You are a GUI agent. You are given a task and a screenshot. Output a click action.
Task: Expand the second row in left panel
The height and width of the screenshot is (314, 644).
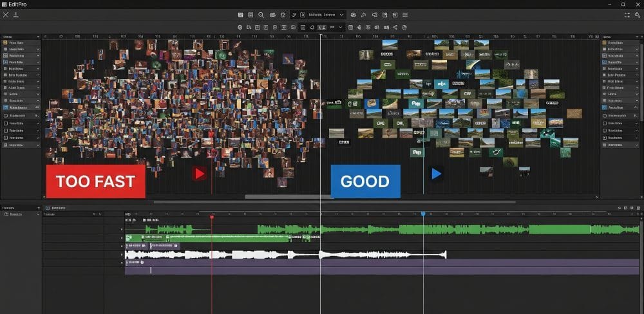click(38, 49)
